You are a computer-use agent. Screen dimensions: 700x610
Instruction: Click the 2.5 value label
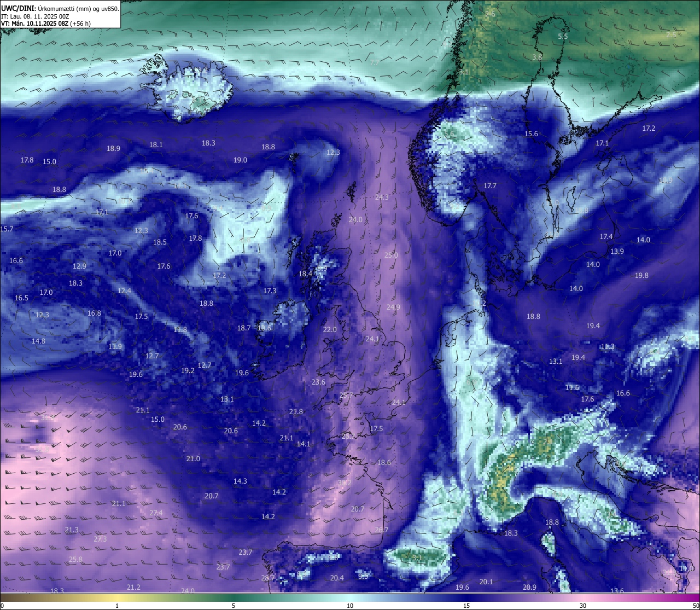pyautogui.click(x=671, y=34)
